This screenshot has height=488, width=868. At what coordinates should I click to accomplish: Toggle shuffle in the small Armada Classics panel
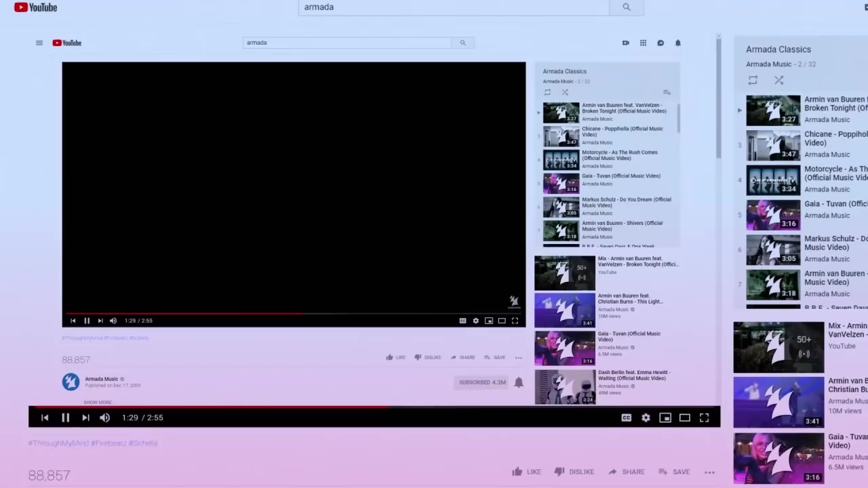(565, 92)
